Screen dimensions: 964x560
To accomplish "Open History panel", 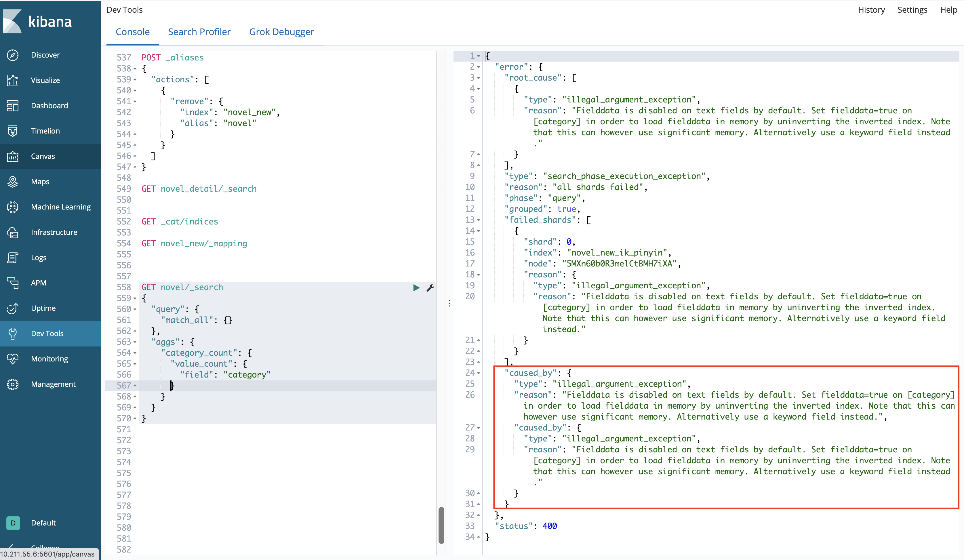I will click(x=871, y=9).
